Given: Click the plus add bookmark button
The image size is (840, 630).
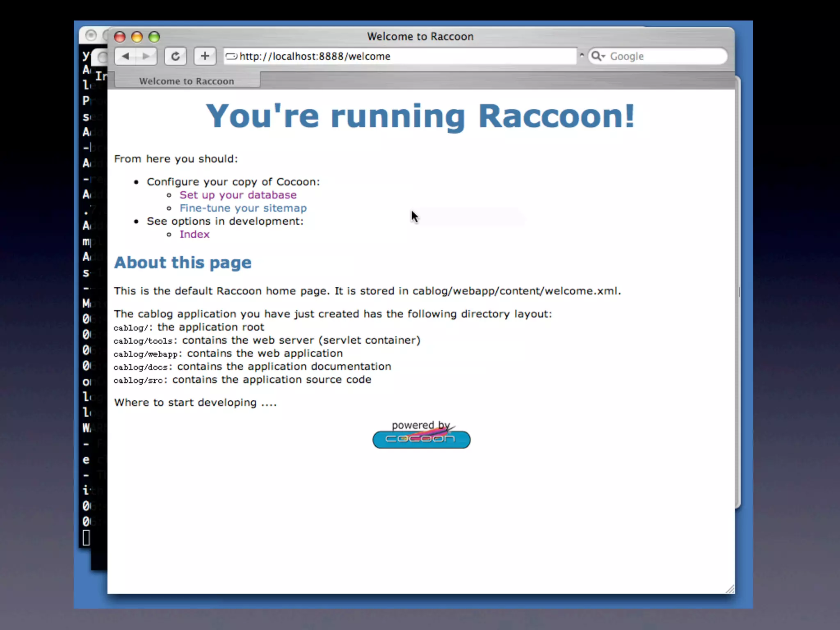Looking at the screenshot, I should (205, 56).
